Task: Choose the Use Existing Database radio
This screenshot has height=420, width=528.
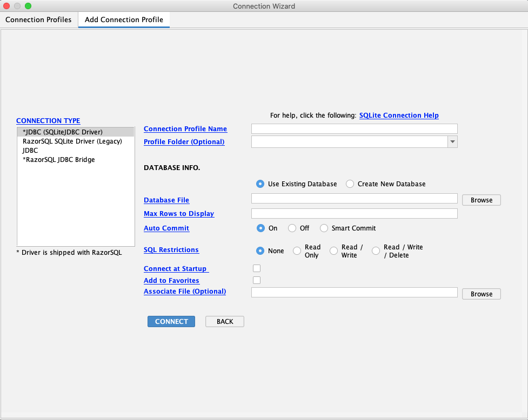Action: pyautogui.click(x=260, y=184)
